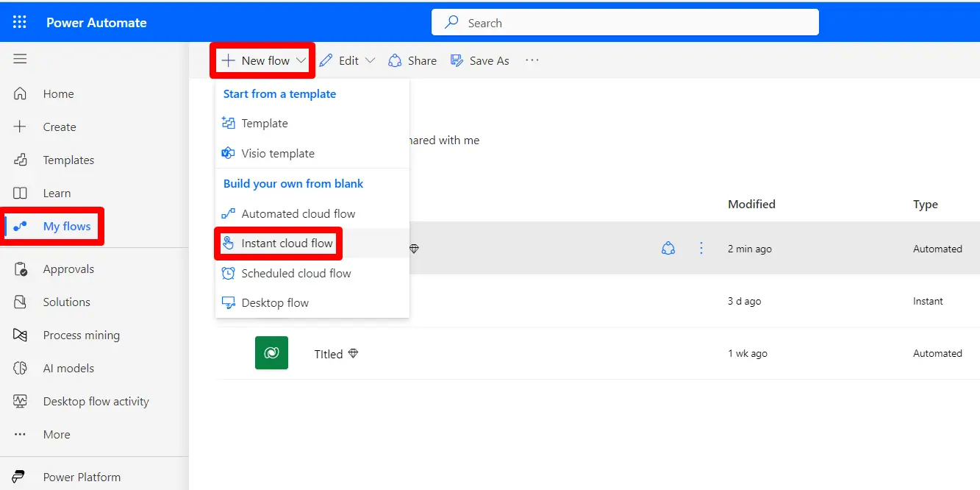The width and height of the screenshot is (980, 490).
Task: Expand the Edit dropdown chevron
Action: pos(370,60)
